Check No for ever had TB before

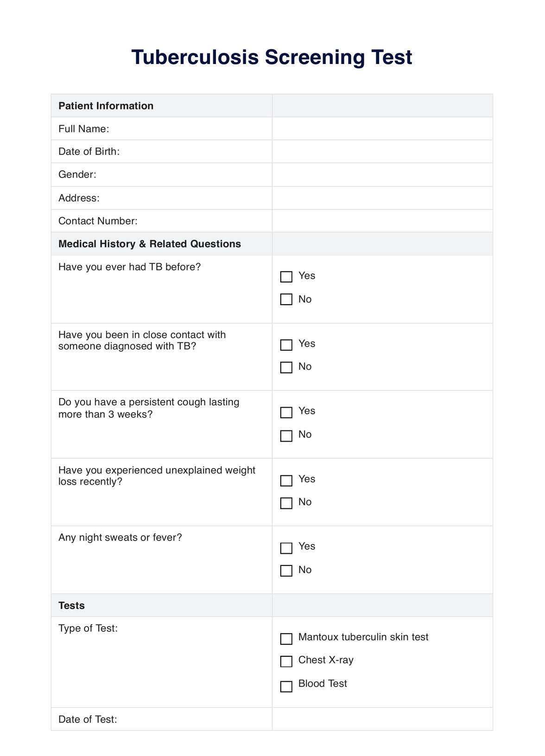286,300
